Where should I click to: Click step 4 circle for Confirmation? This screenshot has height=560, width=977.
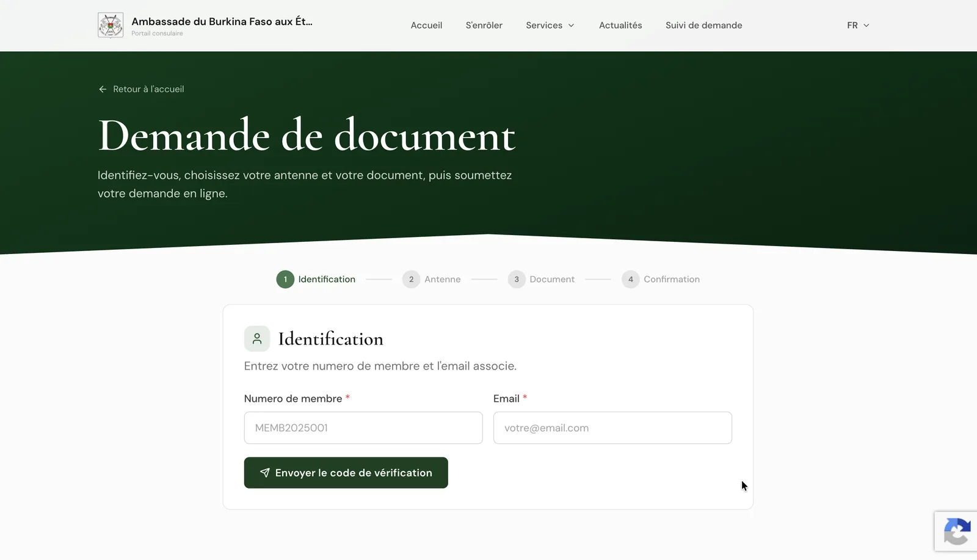(x=631, y=279)
